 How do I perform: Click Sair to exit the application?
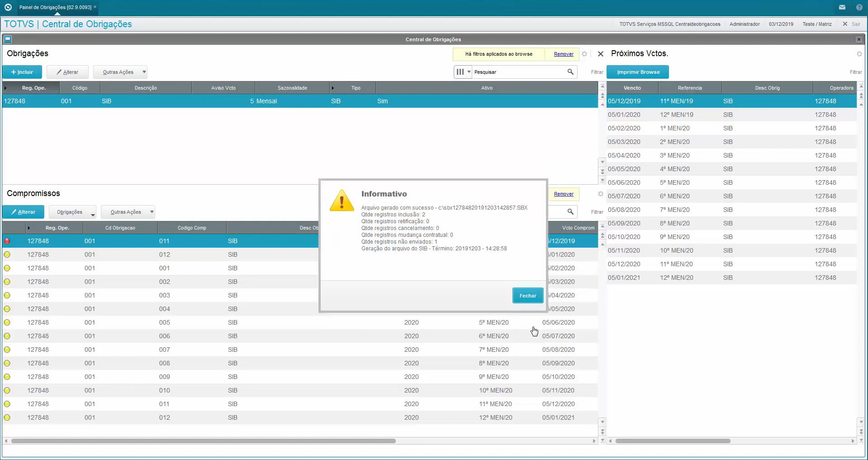coord(856,24)
